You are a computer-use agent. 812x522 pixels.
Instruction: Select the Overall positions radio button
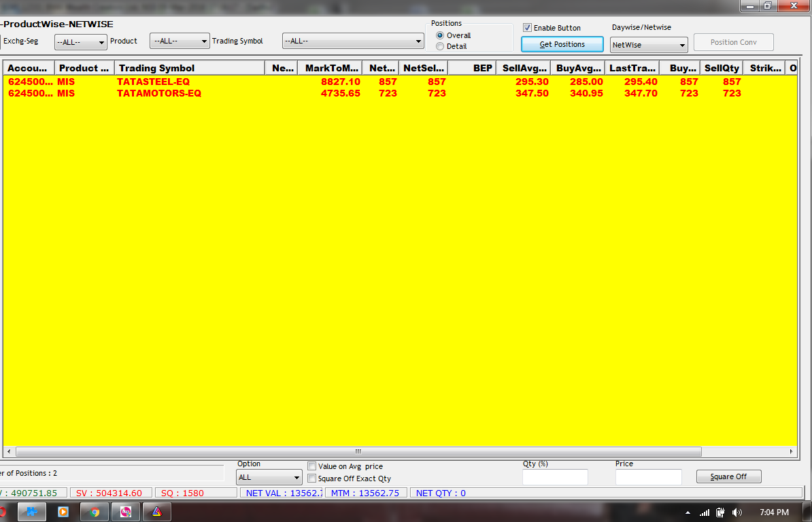[440, 35]
